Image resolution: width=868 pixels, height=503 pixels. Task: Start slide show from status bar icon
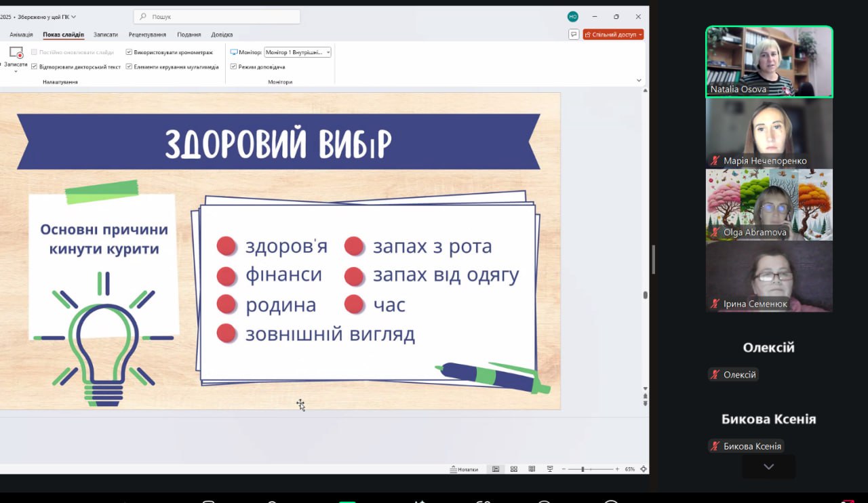tap(550, 469)
